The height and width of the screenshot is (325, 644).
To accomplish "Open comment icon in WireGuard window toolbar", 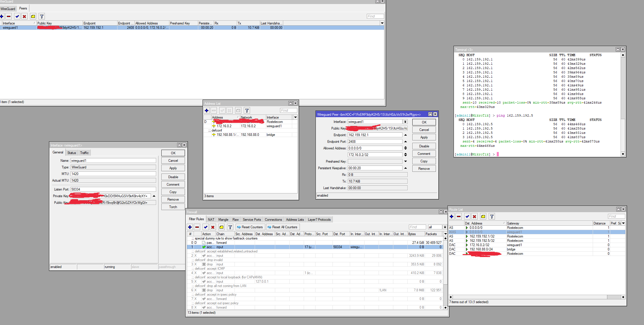I will click(x=33, y=16).
